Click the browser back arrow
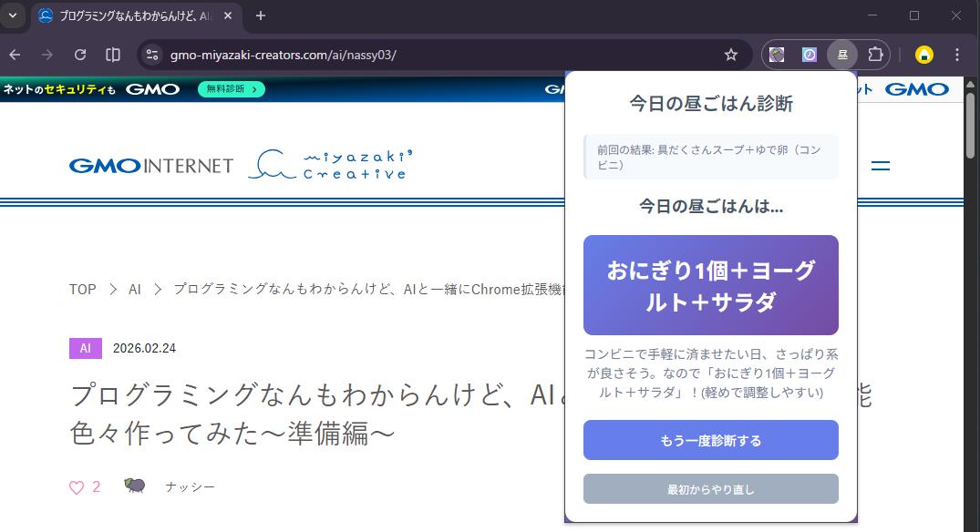The image size is (980, 532). 15,55
